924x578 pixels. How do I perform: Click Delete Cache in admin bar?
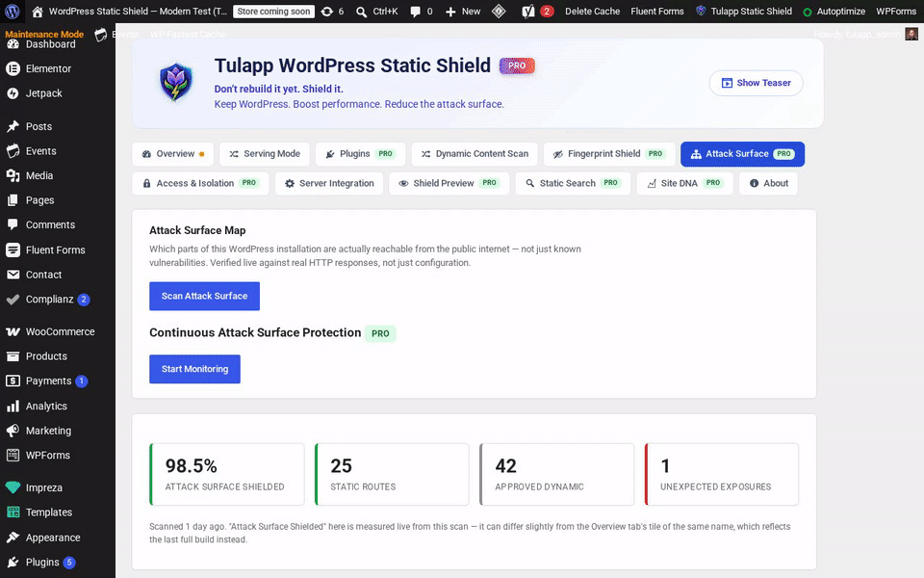pos(592,12)
